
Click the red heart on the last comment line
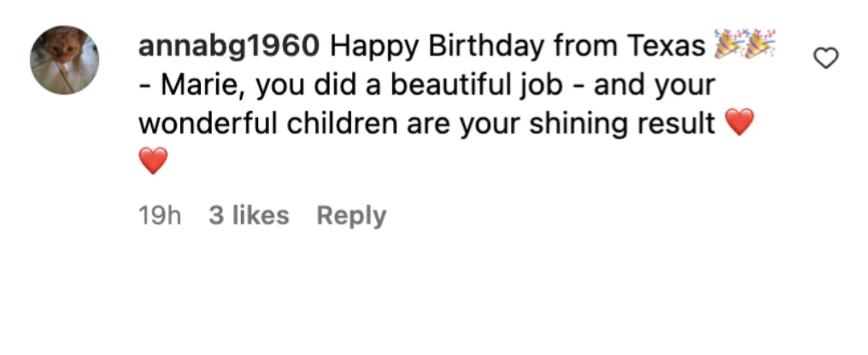coord(153,161)
